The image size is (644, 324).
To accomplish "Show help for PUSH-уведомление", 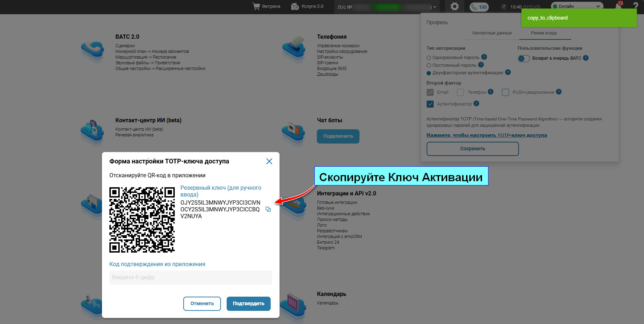I will tap(559, 92).
